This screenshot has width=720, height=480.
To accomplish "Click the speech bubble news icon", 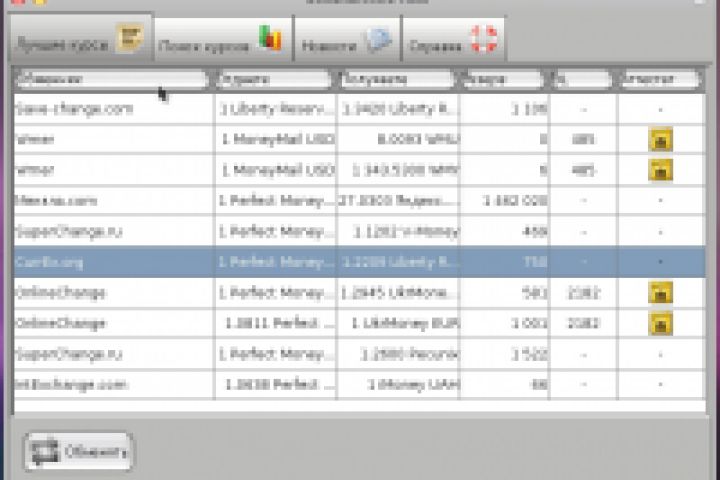I will coord(378,40).
